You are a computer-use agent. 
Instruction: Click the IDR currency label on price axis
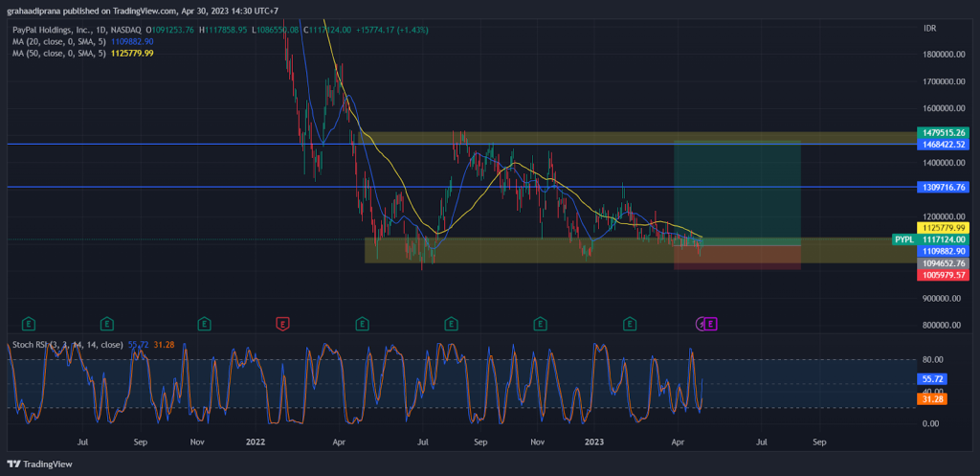pos(929,29)
